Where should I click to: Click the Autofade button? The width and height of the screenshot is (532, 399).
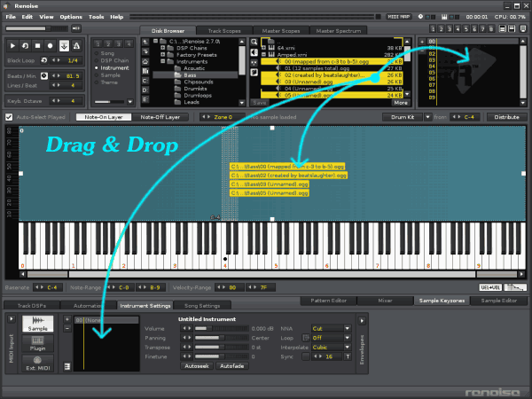[232, 366]
